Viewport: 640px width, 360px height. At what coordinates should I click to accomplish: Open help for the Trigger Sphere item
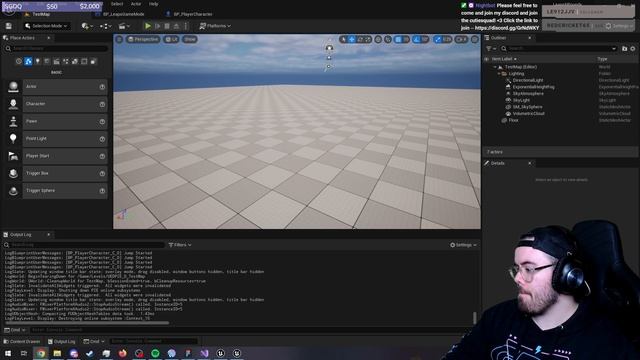pyautogui.click(x=102, y=191)
